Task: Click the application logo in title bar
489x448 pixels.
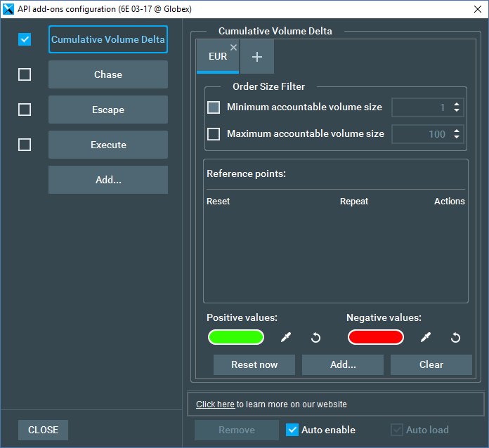Action: 8,9
